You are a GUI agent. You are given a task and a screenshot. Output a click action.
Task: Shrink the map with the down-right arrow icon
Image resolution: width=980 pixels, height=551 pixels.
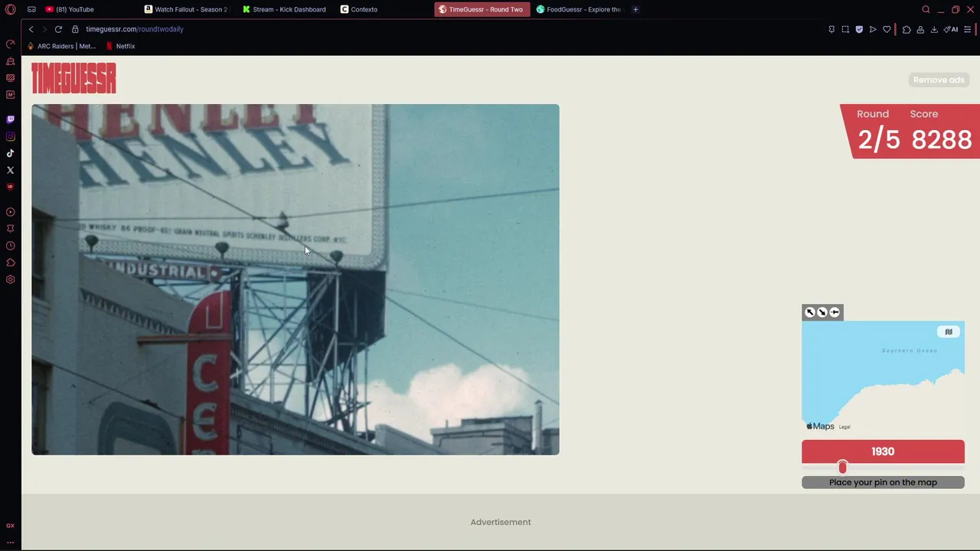coord(822,312)
